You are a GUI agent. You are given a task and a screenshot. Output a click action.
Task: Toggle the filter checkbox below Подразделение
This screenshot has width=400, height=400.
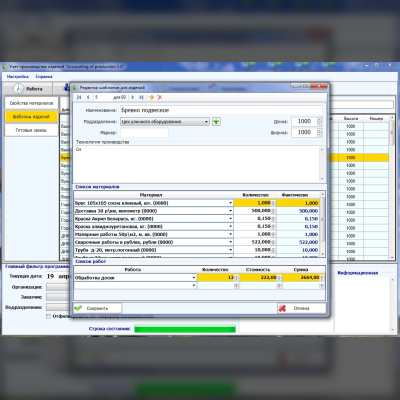point(49,316)
